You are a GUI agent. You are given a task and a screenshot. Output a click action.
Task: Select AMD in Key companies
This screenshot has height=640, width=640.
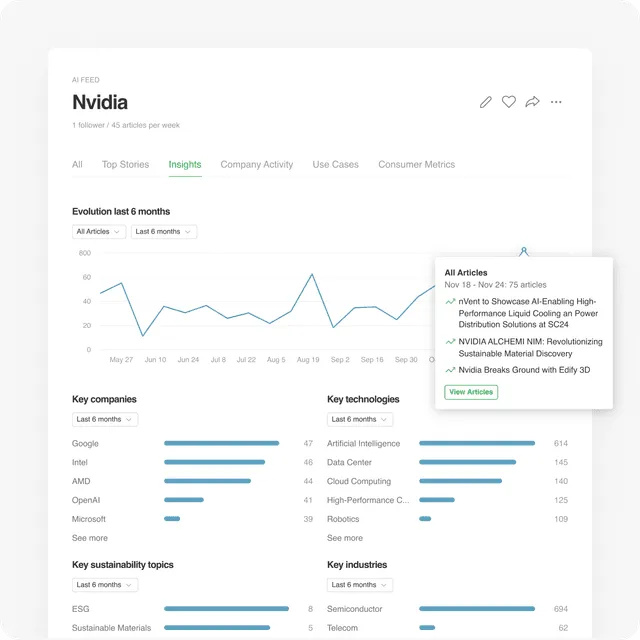pyautogui.click(x=81, y=481)
